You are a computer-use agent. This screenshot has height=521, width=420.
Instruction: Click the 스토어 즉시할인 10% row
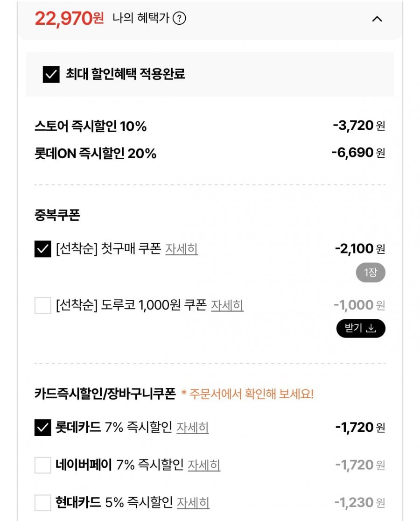[x=91, y=127]
